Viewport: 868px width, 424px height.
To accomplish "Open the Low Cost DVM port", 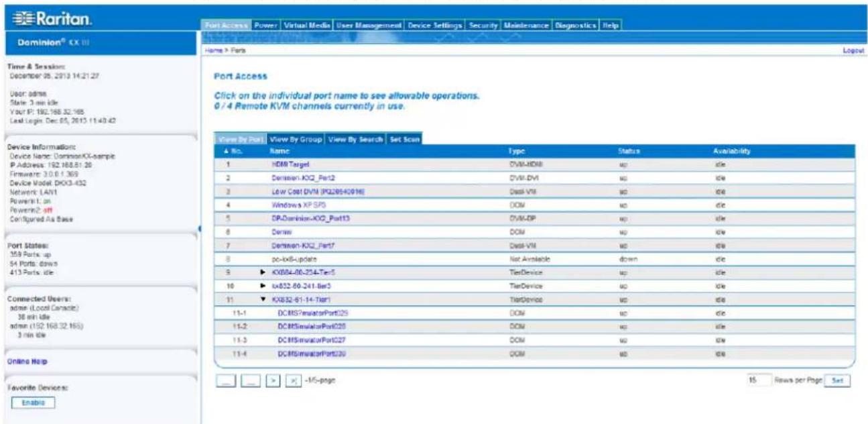I will point(318,191).
